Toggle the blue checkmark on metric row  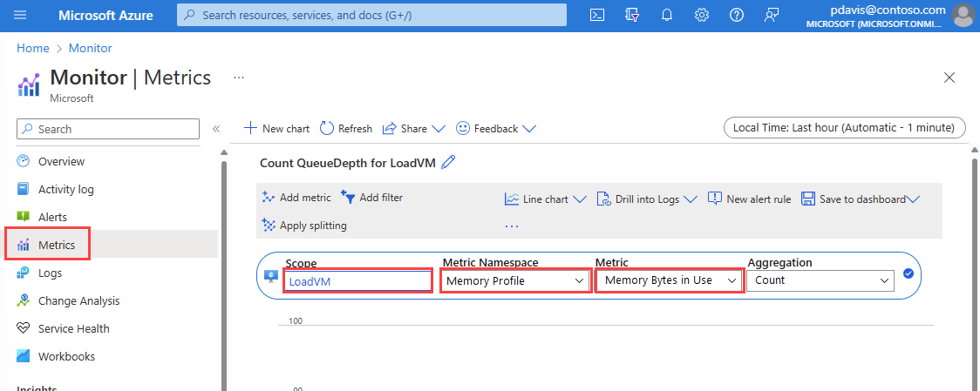pyautogui.click(x=909, y=274)
